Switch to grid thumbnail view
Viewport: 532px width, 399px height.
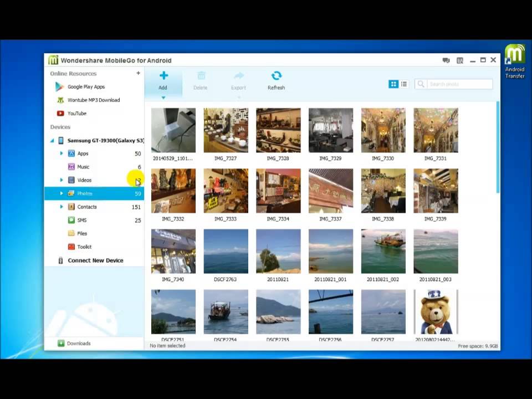(393, 84)
